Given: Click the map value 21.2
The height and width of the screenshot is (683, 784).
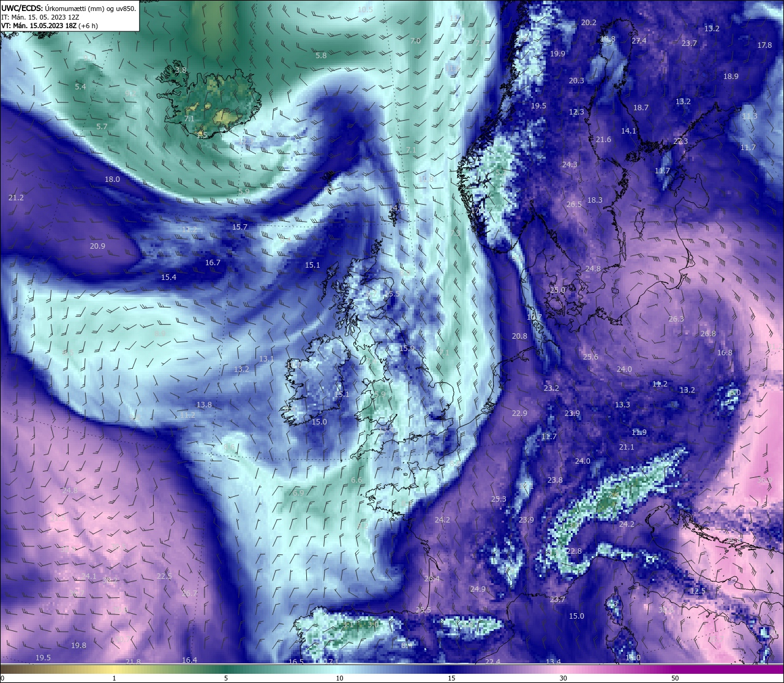Looking at the screenshot, I should (x=16, y=197).
